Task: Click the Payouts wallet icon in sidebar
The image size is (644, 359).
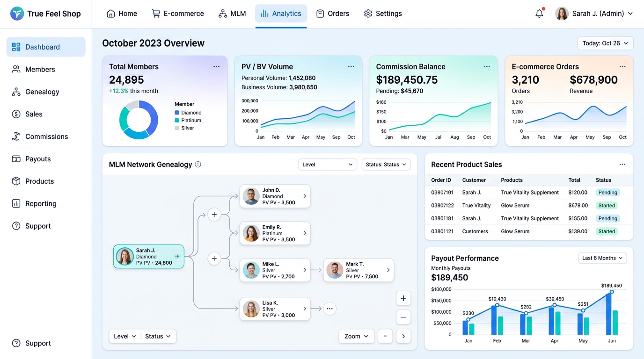Action: click(16, 159)
